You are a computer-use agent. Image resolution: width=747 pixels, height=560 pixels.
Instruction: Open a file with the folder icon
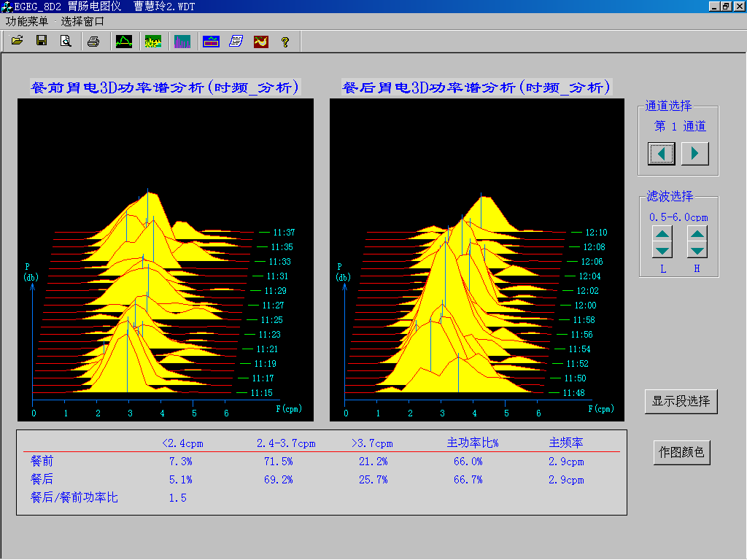pos(18,42)
